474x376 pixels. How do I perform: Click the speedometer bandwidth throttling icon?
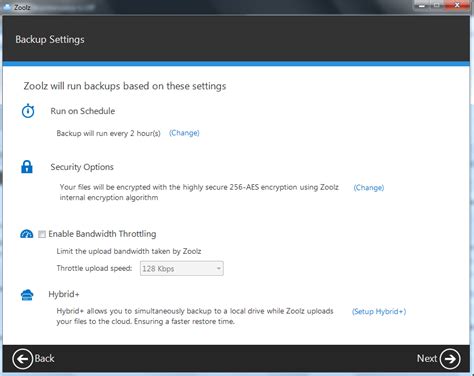click(27, 234)
